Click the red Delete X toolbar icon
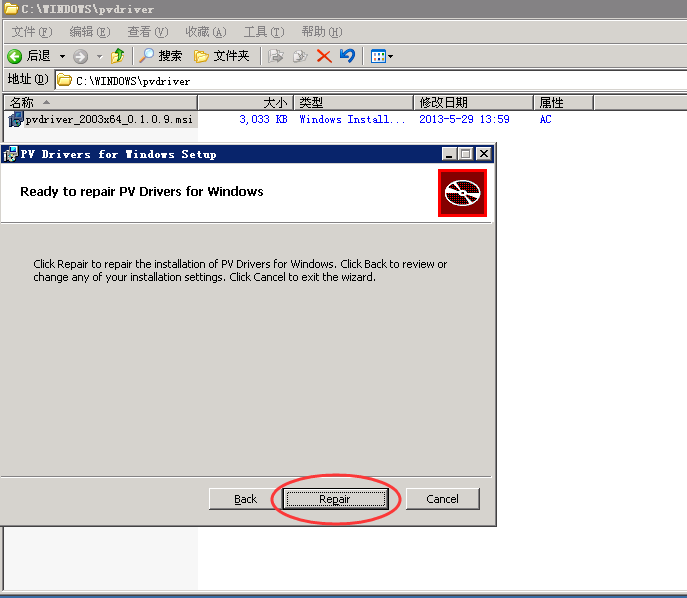This screenshot has height=598, width=687. click(x=324, y=56)
